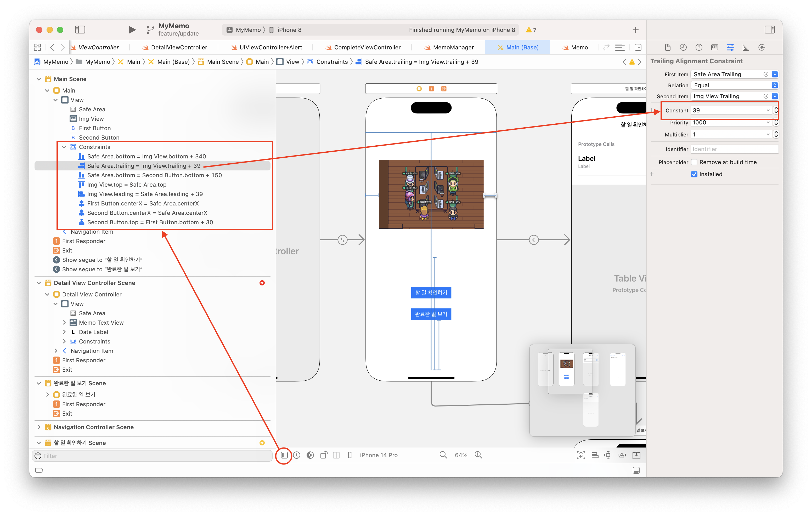Toggle the left navigator sidebar icon
The image size is (812, 516).
(80, 30)
